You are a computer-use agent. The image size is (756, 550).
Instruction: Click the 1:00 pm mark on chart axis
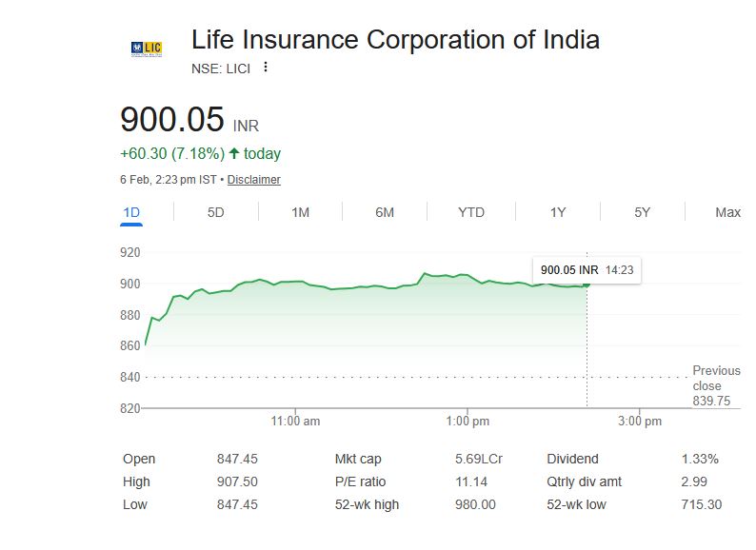[x=468, y=421]
